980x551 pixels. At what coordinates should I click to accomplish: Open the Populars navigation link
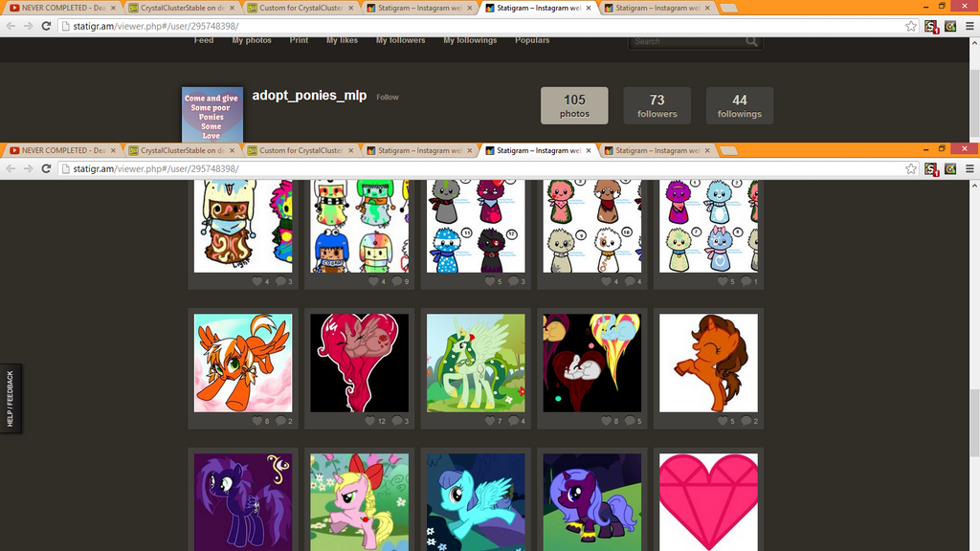coord(532,40)
